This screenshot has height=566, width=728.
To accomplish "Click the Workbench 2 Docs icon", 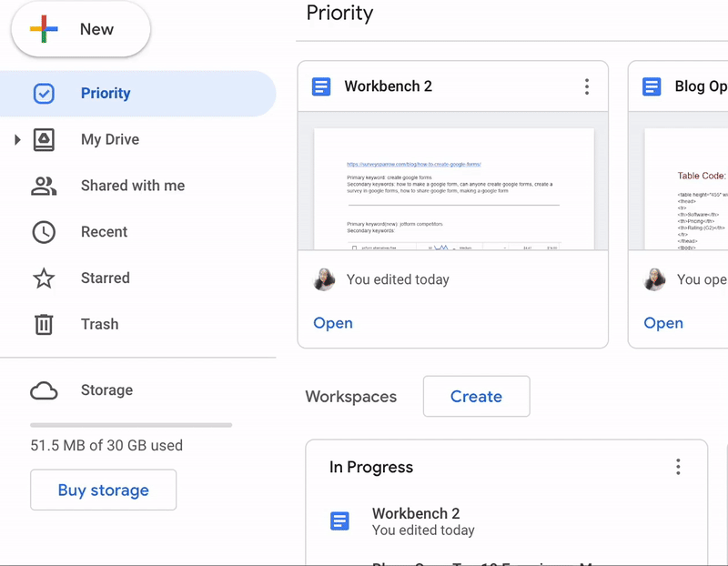I will tap(320, 86).
